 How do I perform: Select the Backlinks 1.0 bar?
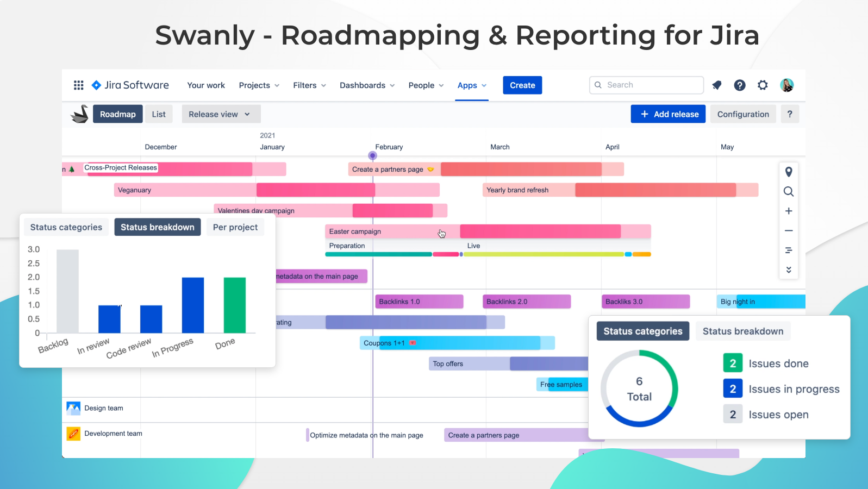coord(419,302)
